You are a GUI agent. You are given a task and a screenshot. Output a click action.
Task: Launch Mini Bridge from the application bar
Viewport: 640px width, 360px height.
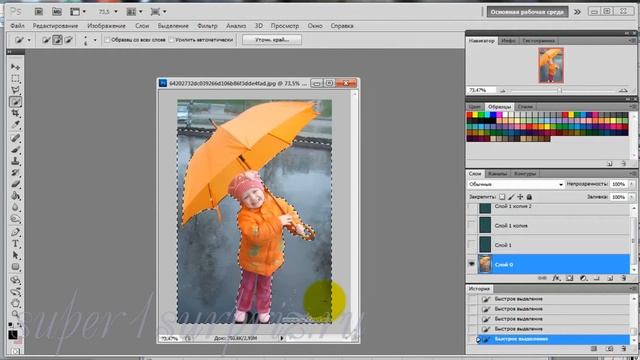pyautogui.click(x=56, y=12)
